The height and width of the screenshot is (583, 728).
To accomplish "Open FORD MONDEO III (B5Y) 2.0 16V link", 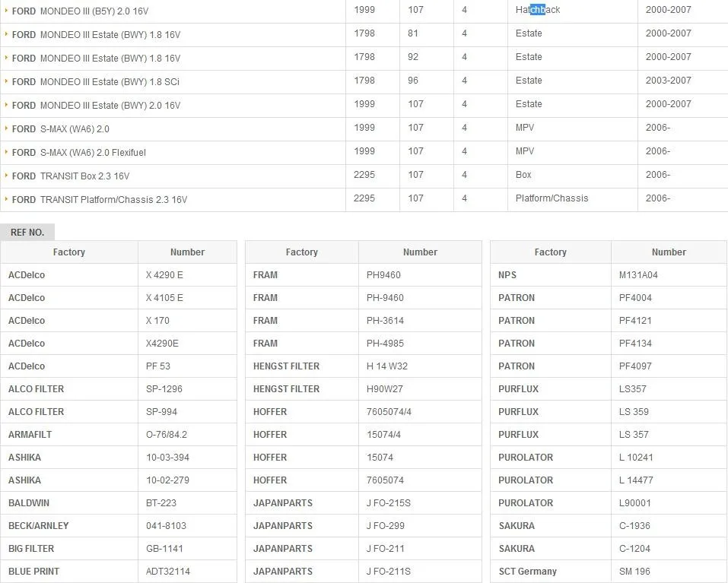I will click(x=80, y=11).
